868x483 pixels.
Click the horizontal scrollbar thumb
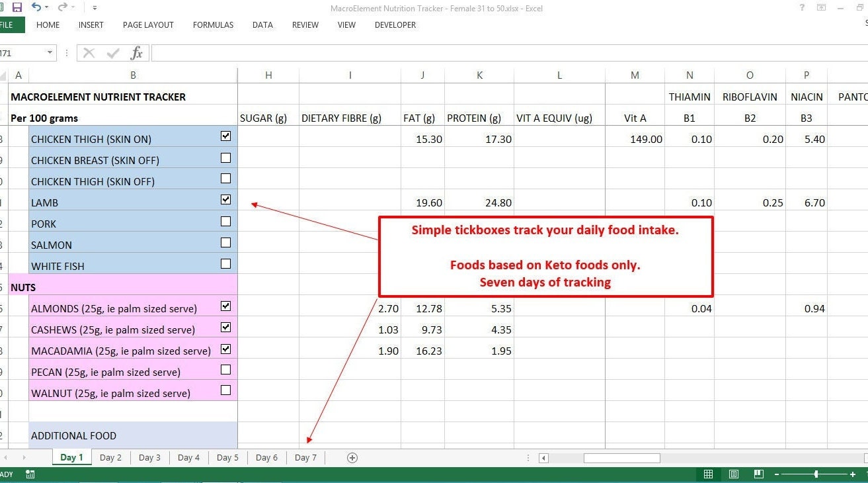(621, 458)
